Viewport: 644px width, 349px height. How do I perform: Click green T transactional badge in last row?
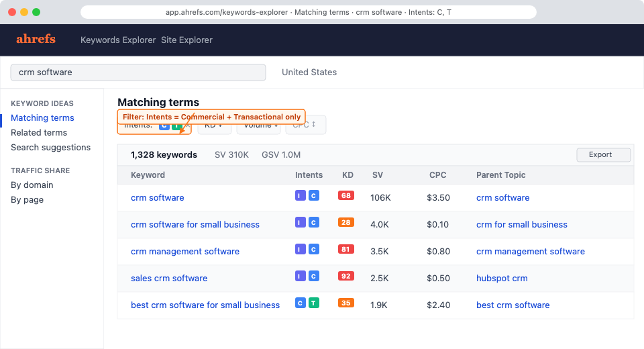314,303
